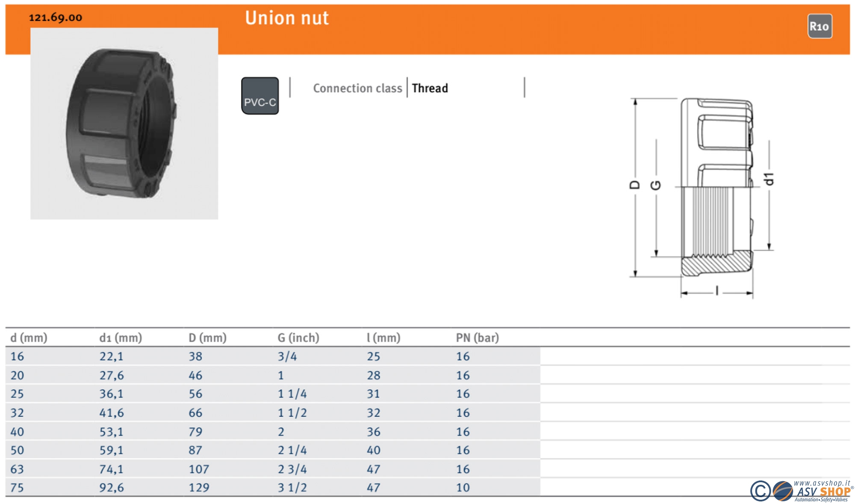Select d1 value 22,1
Viewport: 855px width, 504px height.
click(x=111, y=356)
